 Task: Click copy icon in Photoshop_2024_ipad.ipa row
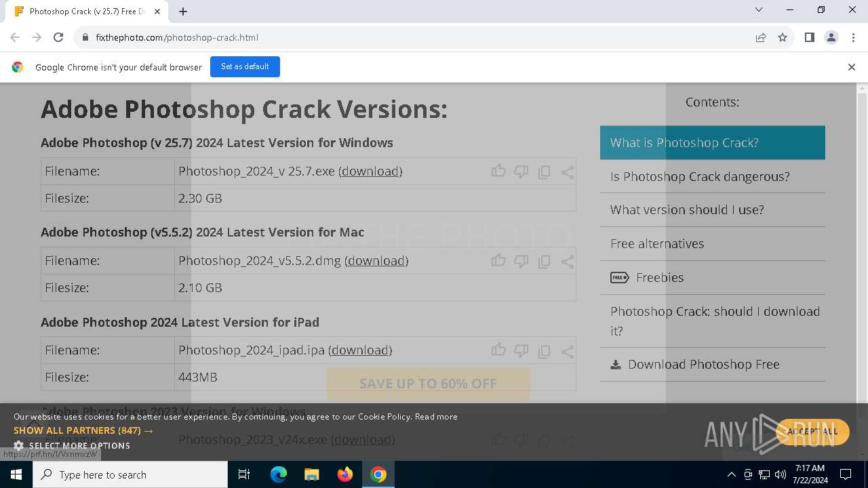544,351
